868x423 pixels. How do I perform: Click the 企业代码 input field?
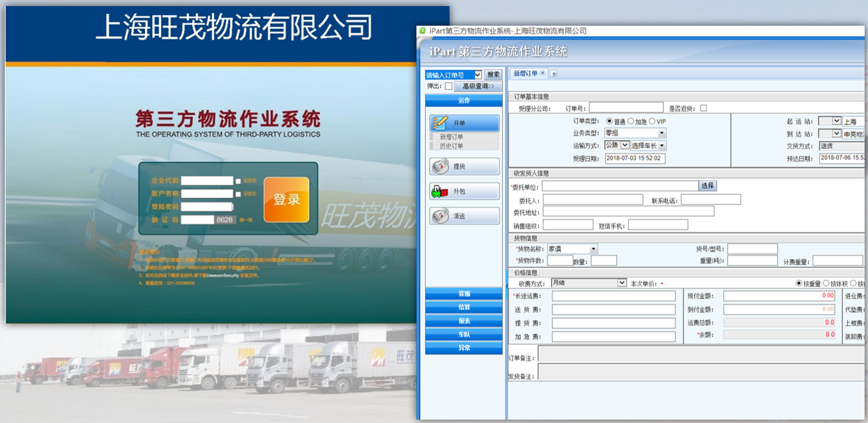pos(207,181)
